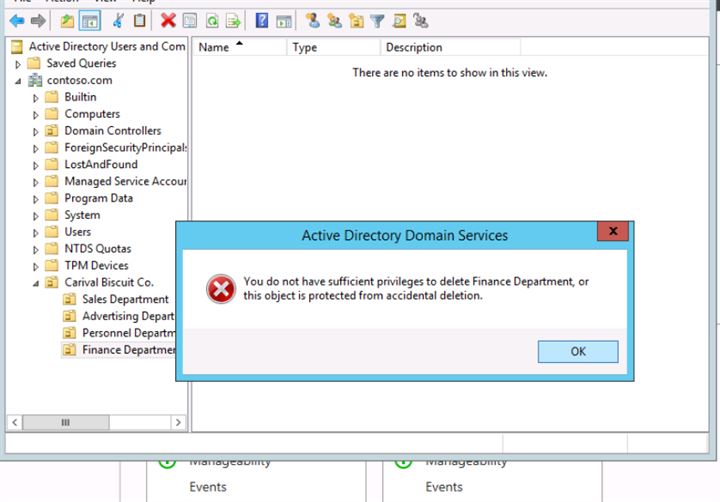The height and width of the screenshot is (502, 720).
Task: Expand the Builtin container
Action: click(35, 98)
